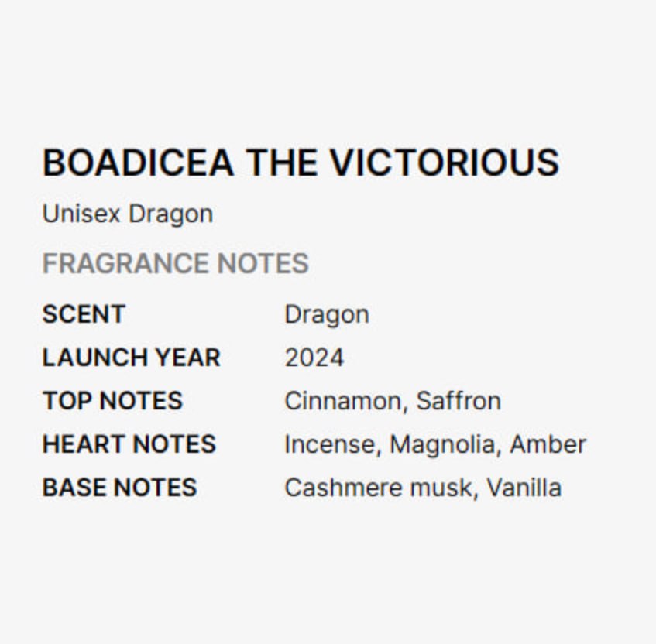Click the Cashmere musk base note
The image size is (656, 644).
[x=378, y=488]
